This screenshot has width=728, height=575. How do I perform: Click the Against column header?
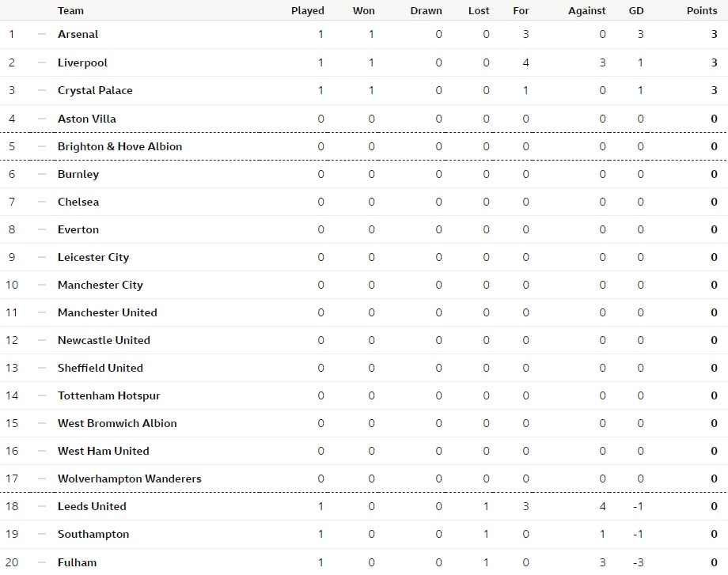pos(587,10)
